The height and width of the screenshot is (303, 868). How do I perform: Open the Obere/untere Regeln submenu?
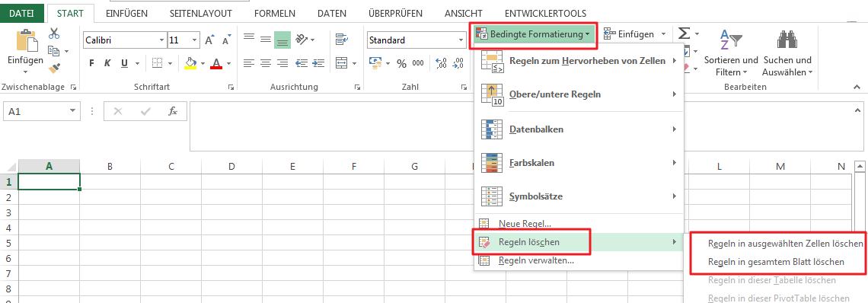pos(579,94)
